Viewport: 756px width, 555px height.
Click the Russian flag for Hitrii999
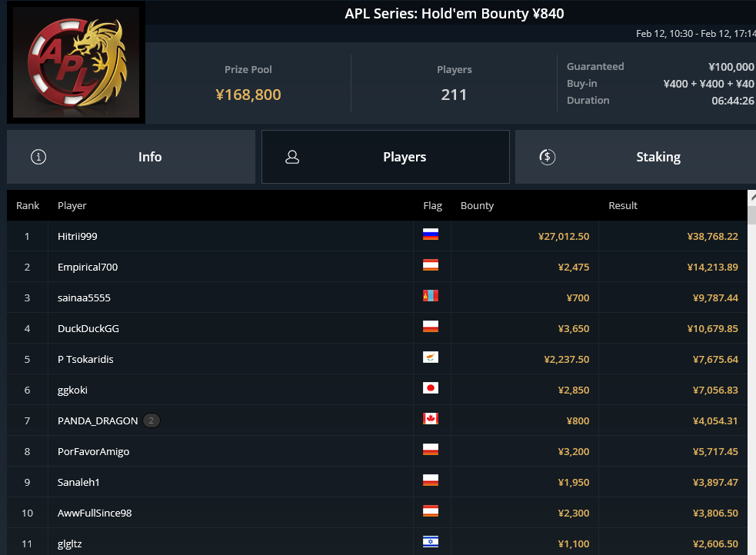[x=431, y=234]
